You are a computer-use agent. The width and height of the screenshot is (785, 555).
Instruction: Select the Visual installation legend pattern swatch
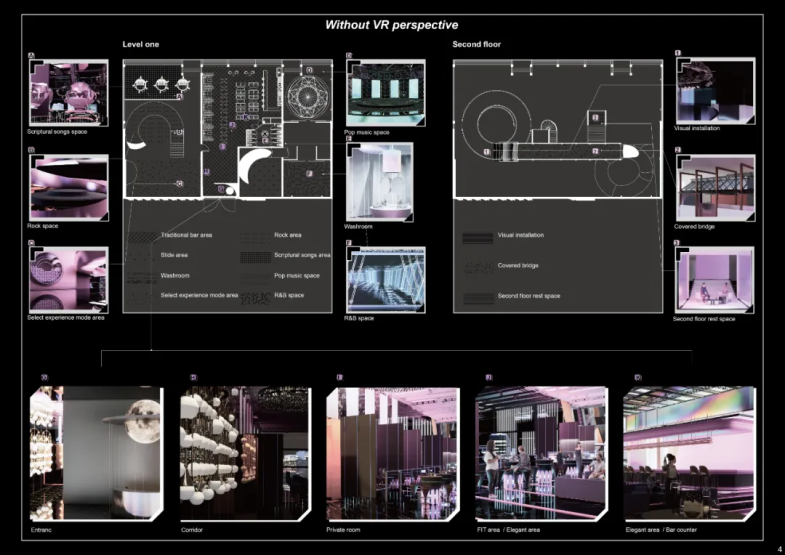coord(477,236)
